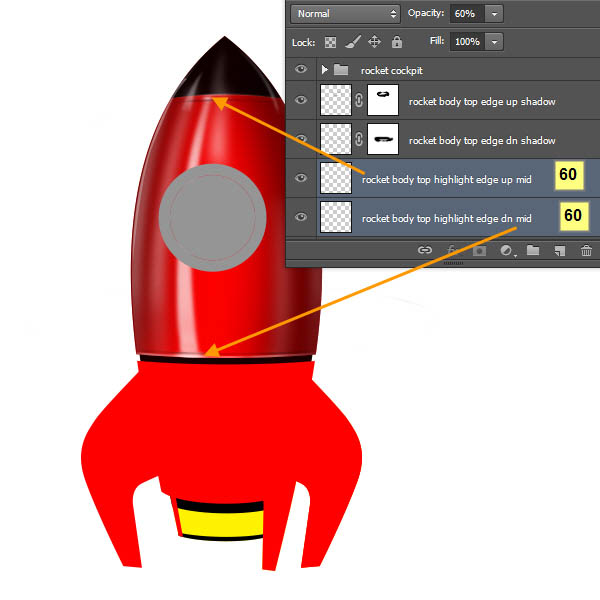Click the Create new layer icon
This screenshot has width=600, height=600.
(560, 251)
